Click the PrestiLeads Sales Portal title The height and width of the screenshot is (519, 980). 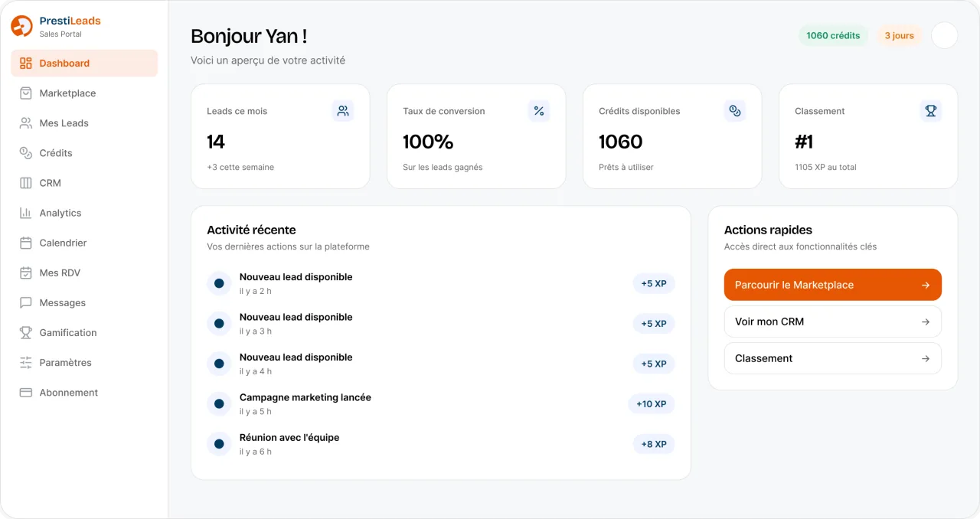pyautogui.click(x=70, y=26)
